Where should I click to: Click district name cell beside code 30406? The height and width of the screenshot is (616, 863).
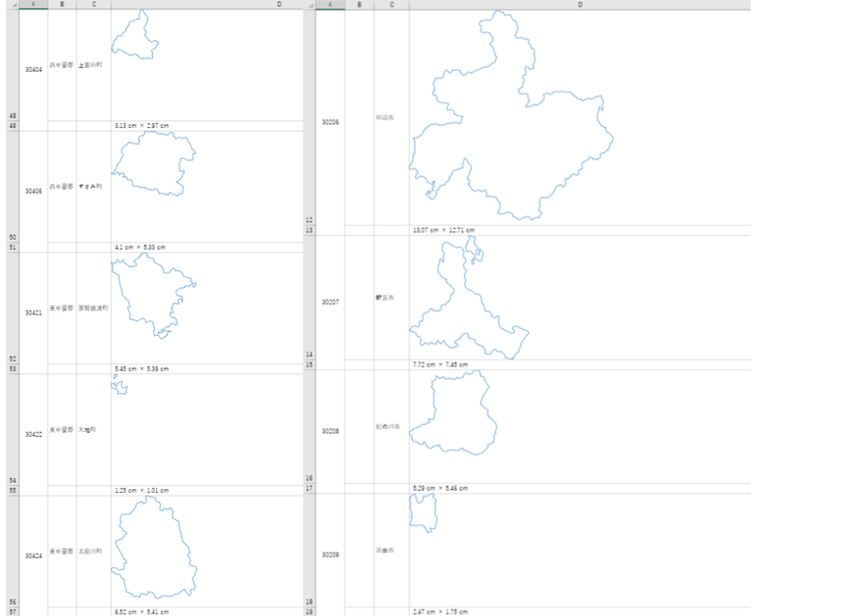(x=62, y=187)
